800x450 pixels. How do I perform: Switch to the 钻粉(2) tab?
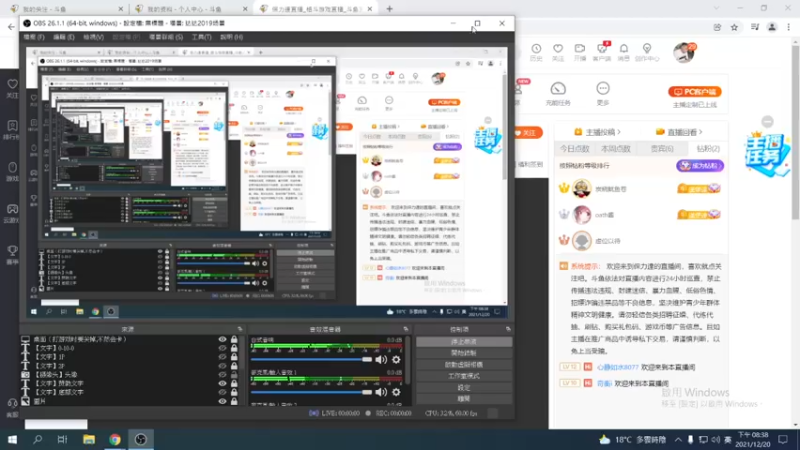[708, 148]
